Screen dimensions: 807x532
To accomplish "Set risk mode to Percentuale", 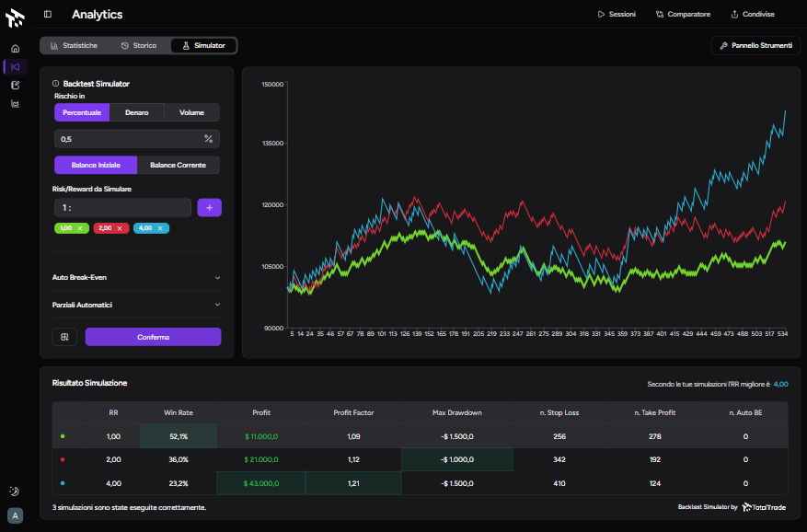I will click(x=82, y=112).
